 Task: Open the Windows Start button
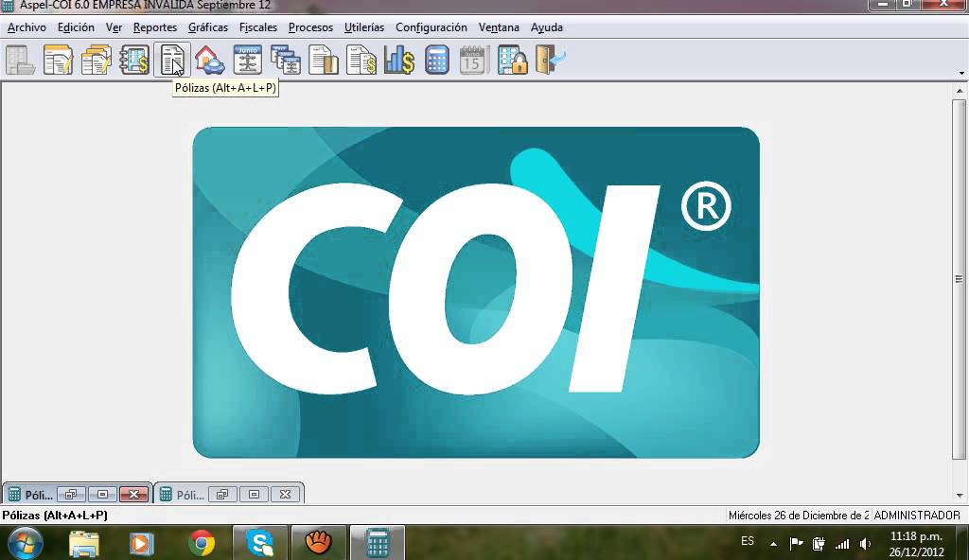click(x=26, y=543)
